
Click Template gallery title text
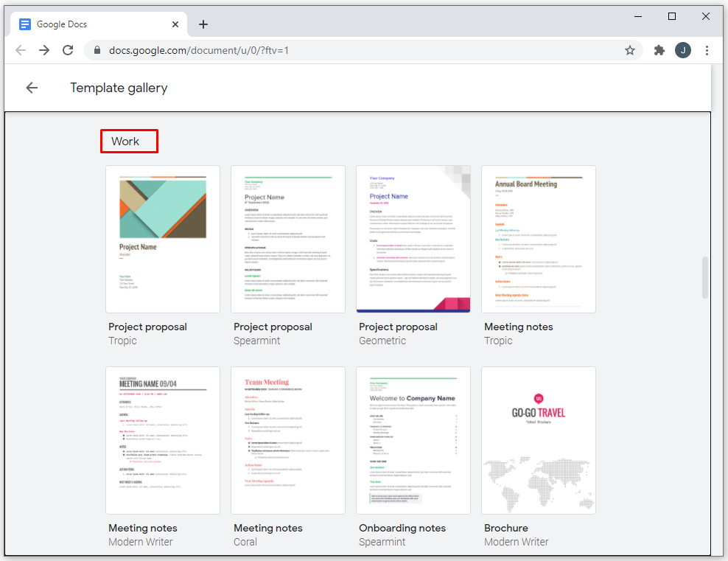(119, 88)
